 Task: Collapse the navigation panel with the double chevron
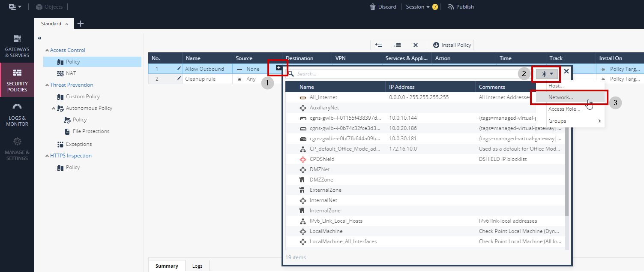[39, 38]
